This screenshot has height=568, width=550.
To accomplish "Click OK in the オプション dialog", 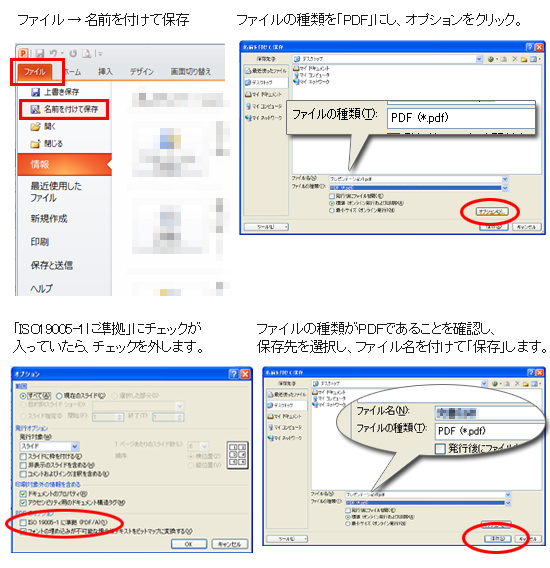I will coord(189,544).
